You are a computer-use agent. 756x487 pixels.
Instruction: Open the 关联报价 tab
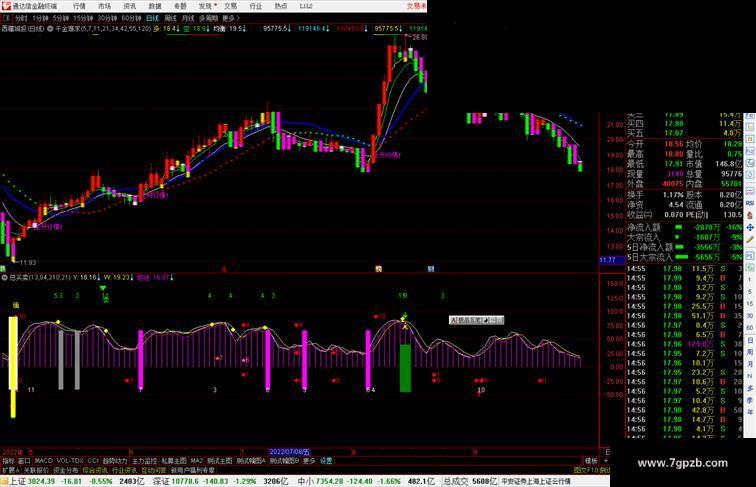36,470
